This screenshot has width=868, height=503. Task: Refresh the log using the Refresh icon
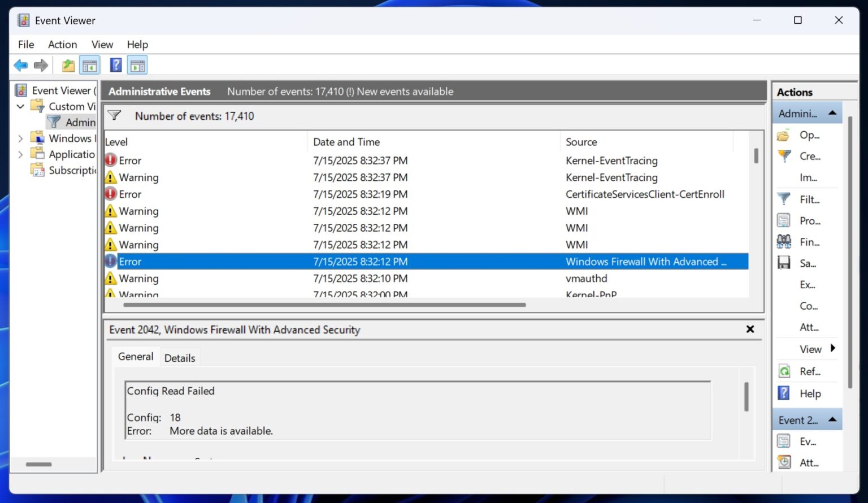pyautogui.click(x=784, y=371)
